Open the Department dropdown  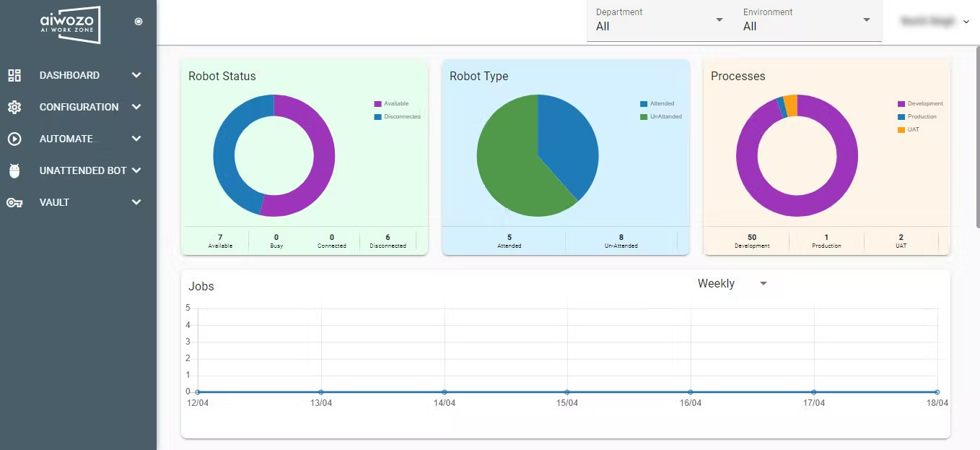[x=660, y=20]
